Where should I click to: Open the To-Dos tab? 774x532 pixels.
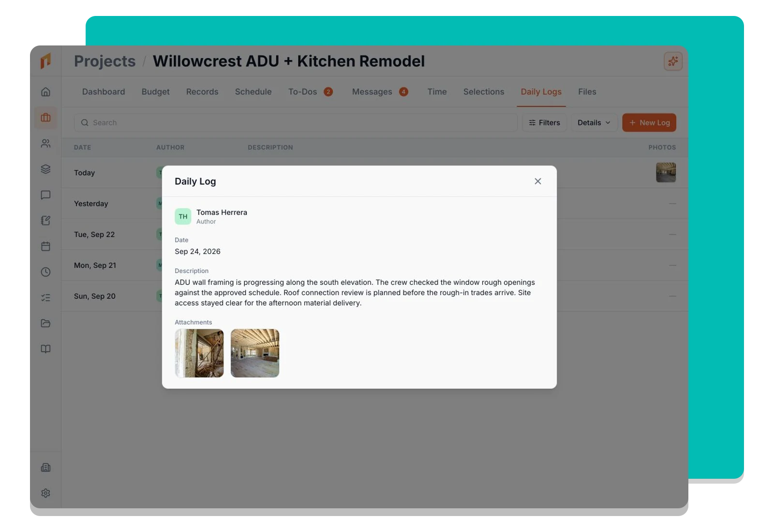(x=311, y=92)
